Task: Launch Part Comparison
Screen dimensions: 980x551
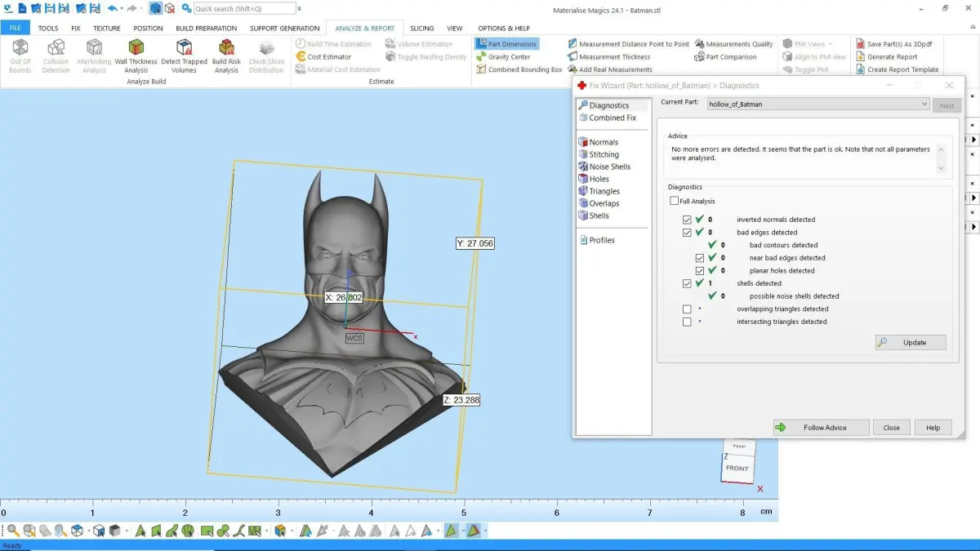Action: (725, 57)
